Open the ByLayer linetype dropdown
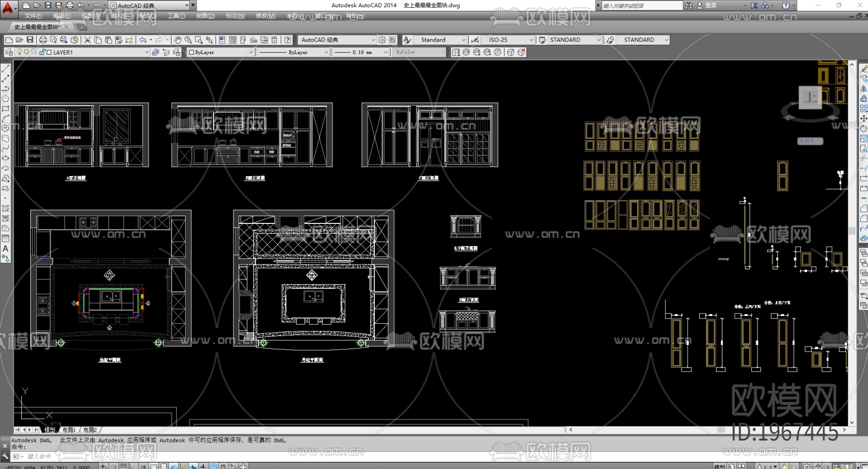Image resolution: width=868 pixels, height=469 pixels. click(x=326, y=52)
